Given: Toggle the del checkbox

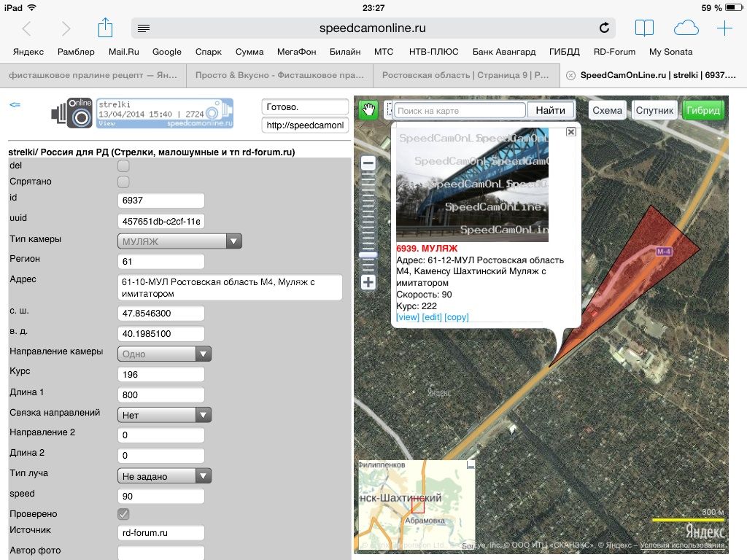Looking at the screenshot, I should [x=123, y=166].
